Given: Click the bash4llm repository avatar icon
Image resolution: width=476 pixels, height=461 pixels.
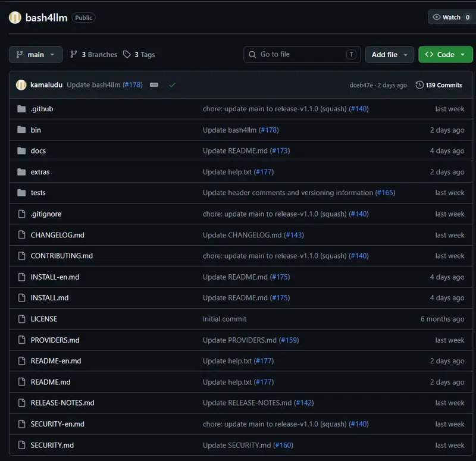Looking at the screenshot, I should click(15, 18).
